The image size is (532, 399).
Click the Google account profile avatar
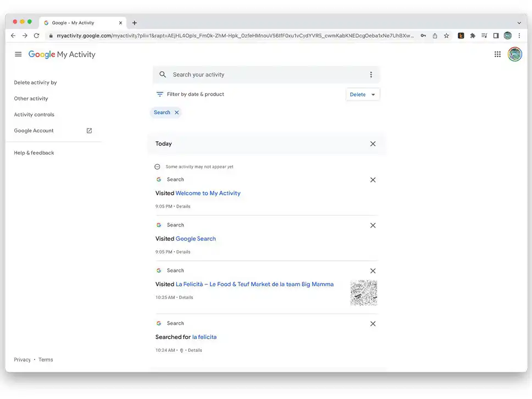515,54
